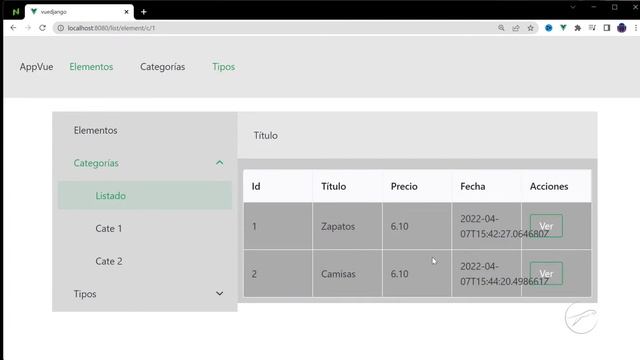Viewport: 640px width, 360px height.
Task: Click the Tipos sidebar label
Action: coord(85,294)
